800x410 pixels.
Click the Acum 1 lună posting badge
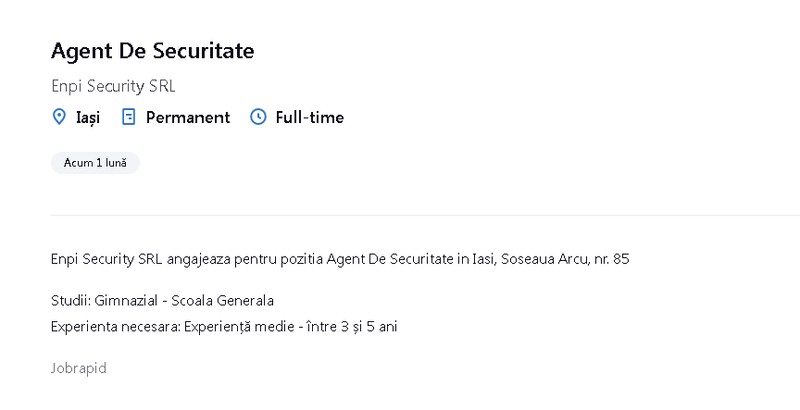point(95,163)
